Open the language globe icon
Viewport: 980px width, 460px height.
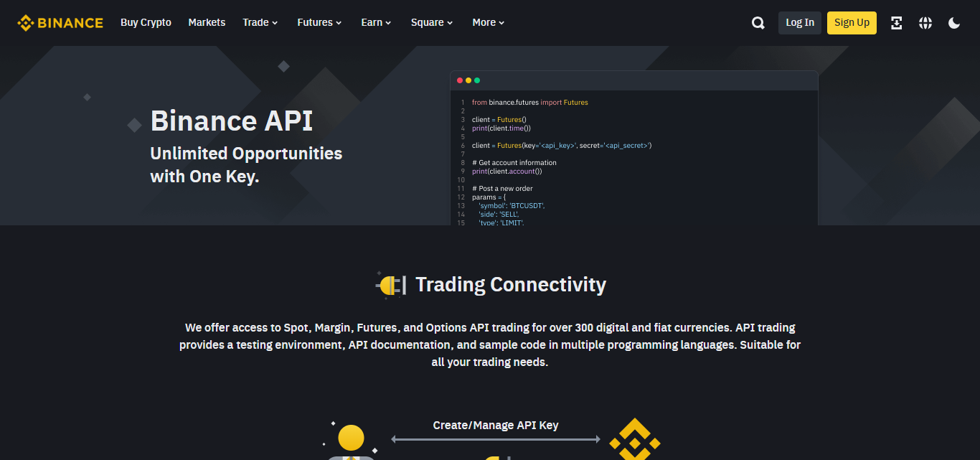[x=925, y=23]
